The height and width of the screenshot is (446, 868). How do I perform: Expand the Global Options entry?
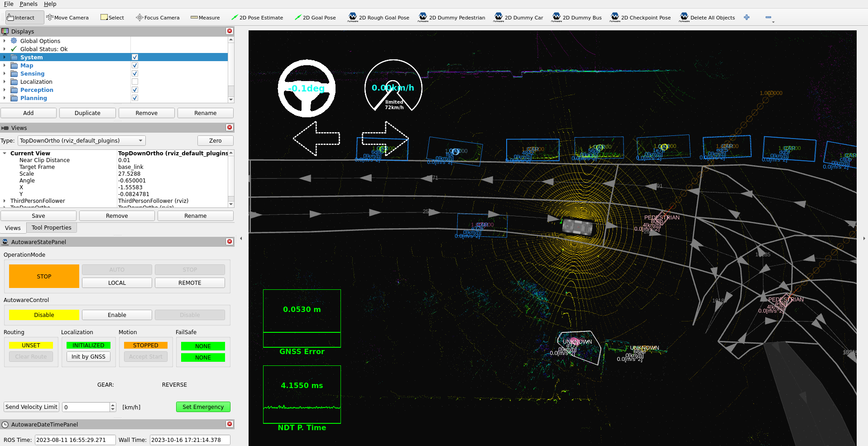[x=5, y=41]
